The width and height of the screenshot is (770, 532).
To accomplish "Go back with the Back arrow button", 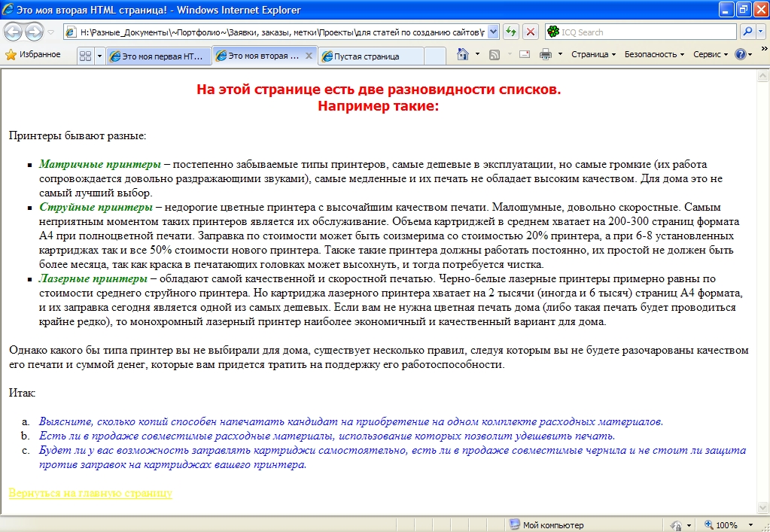I will click(14, 32).
